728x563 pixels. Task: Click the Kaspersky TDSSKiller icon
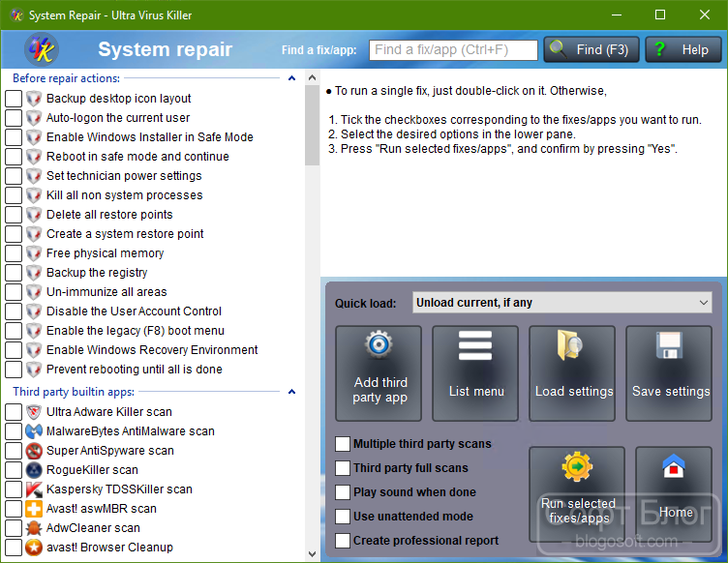click(34, 489)
